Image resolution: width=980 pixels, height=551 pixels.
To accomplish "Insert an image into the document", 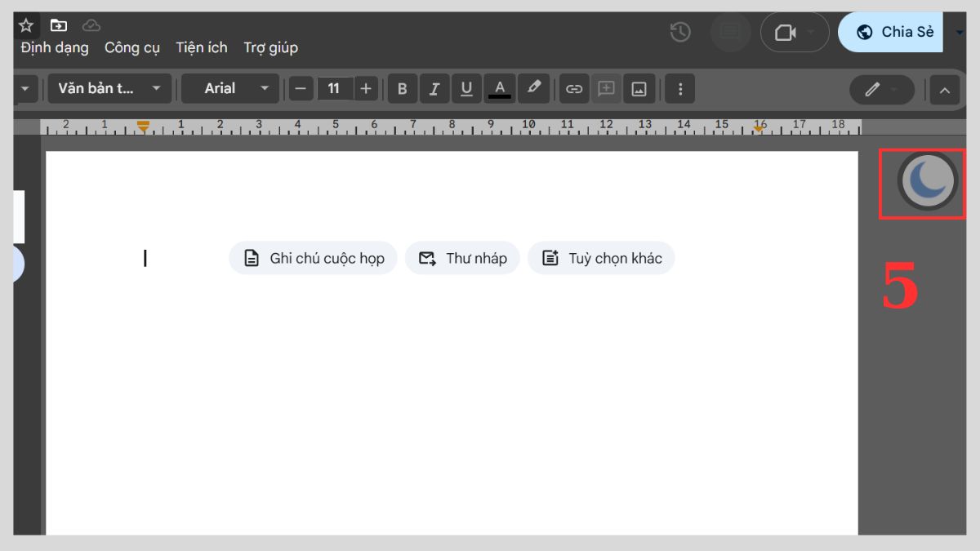I will point(638,88).
